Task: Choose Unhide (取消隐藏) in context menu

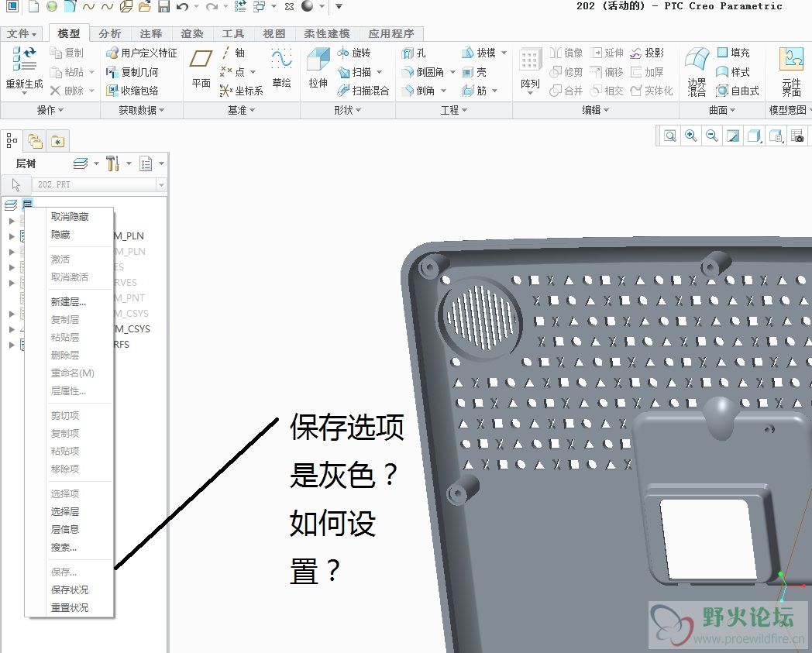Action: [70, 216]
